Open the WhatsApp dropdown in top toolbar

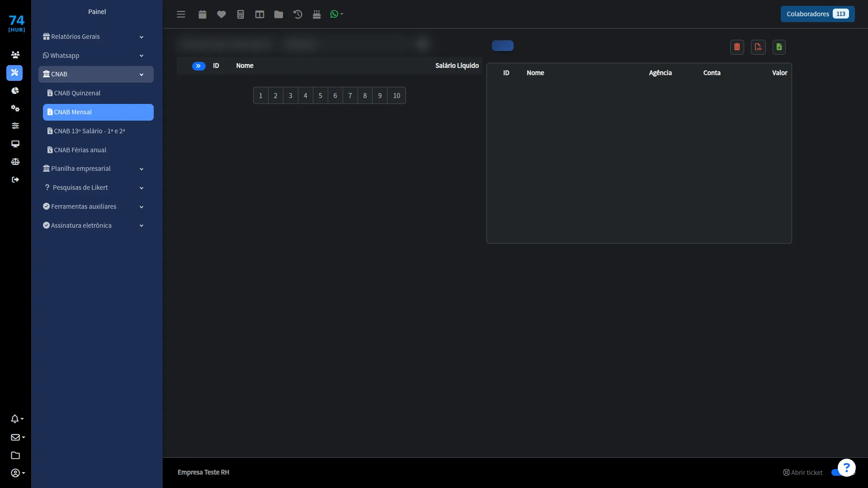[x=337, y=14]
